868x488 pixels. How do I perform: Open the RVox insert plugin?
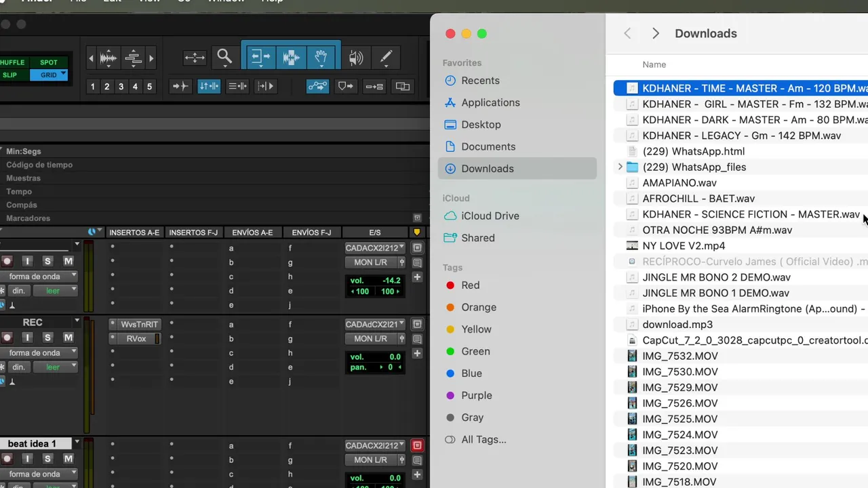click(x=136, y=339)
